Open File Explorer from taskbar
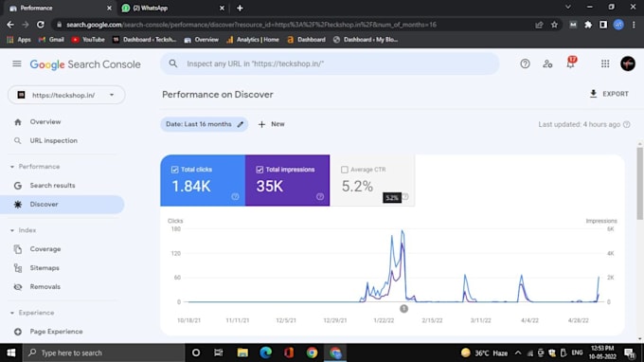The height and width of the screenshot is (362, 644). click(x=242, y=353)
